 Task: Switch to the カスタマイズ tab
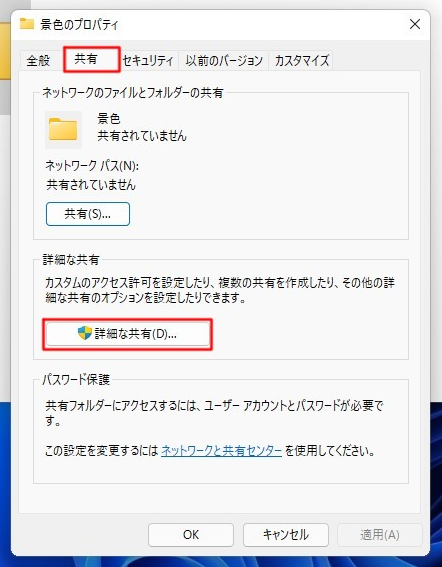pos(301,60)
